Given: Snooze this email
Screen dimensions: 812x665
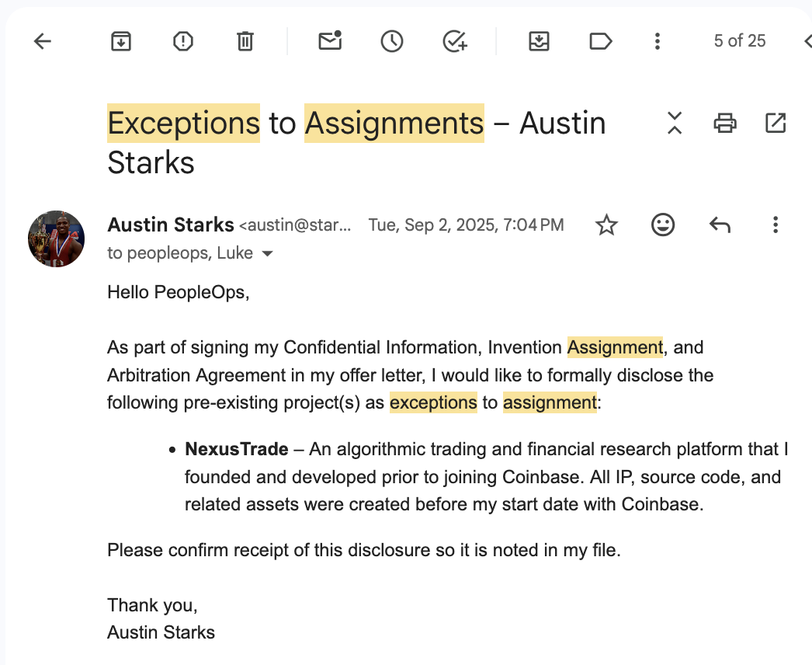Looking at the screenshot, I should point(391,41).
